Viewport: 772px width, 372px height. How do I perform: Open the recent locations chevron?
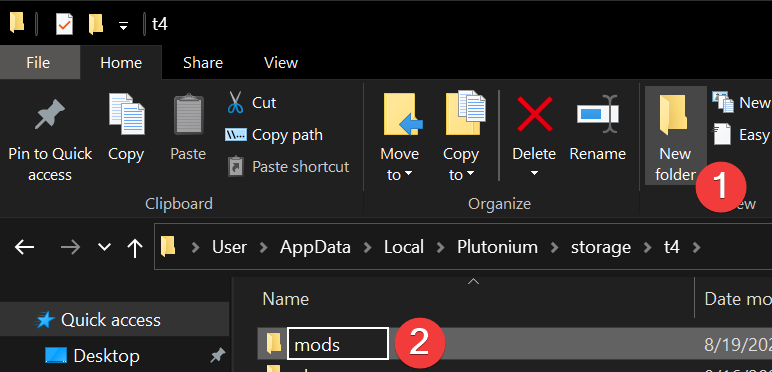click(x=104, y=247)
